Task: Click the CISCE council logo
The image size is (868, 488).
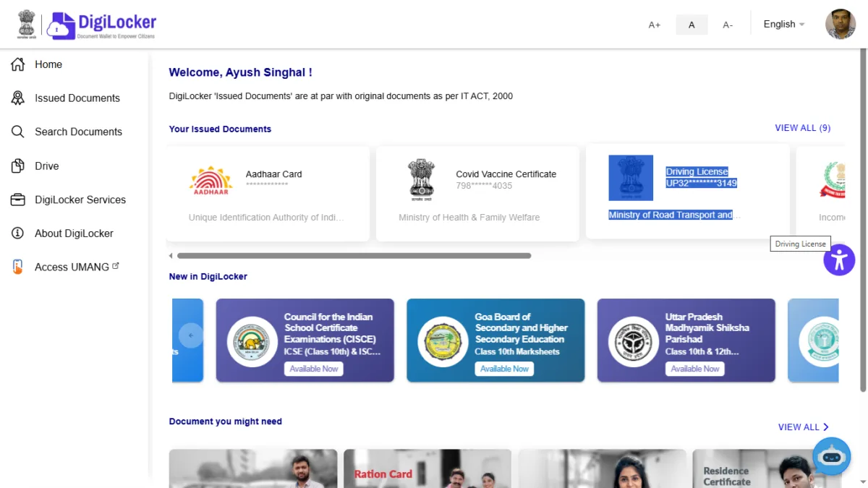Action: pyautogui.click(x=252, y=341)
